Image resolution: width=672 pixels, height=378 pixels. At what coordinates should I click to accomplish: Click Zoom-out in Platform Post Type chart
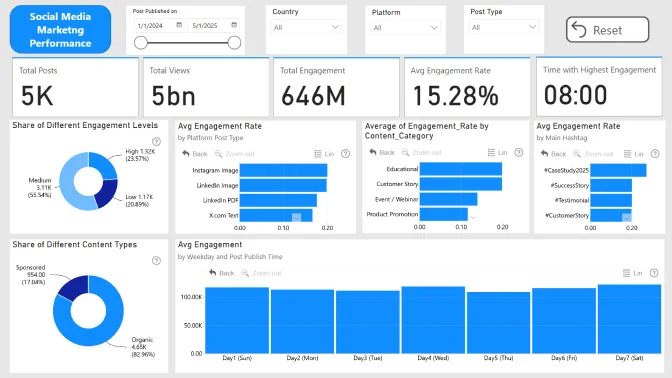234,153
